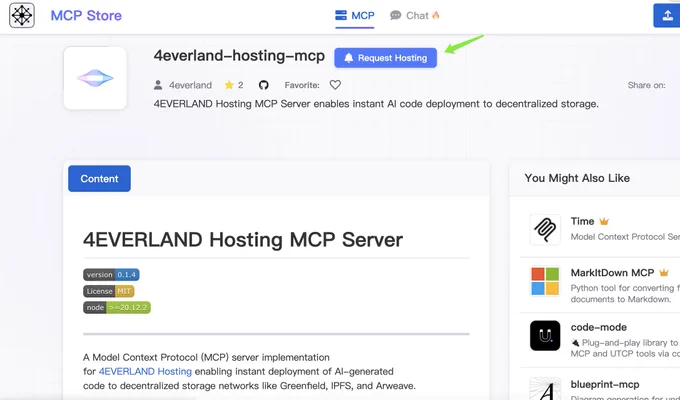
Task: Click the crown icon next to MarkItDown MCP
Action: point(664,273)
